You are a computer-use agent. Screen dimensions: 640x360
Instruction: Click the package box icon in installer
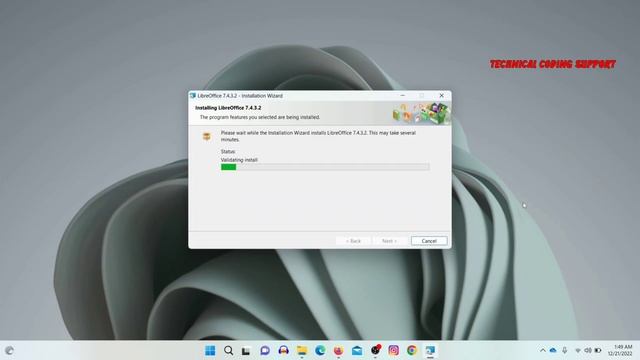point(207,136)
